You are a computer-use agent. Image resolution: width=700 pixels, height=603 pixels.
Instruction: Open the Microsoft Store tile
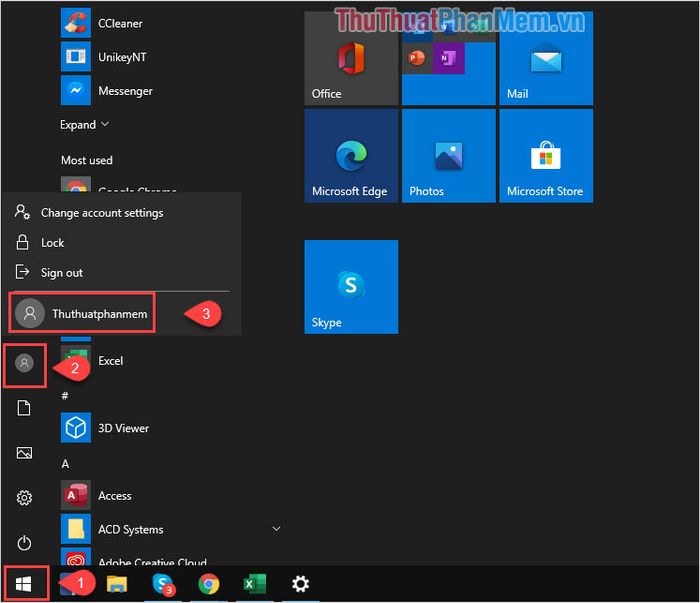click(x=546, y=156)
